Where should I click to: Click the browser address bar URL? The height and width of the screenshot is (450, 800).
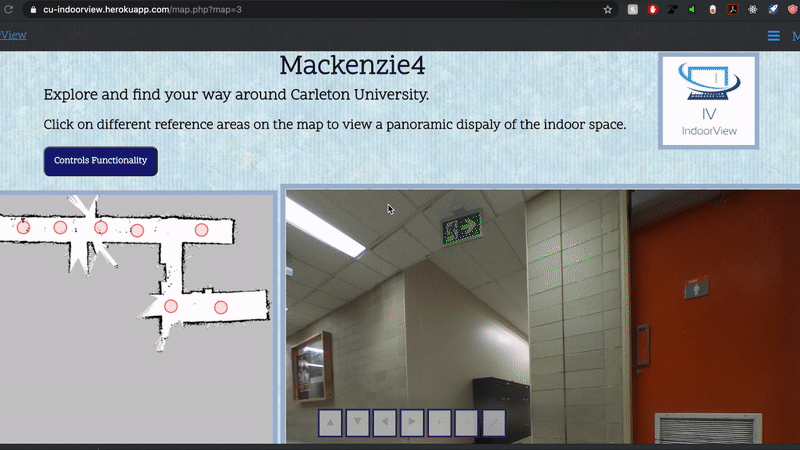pyautogui.click(x=140, y=9)
